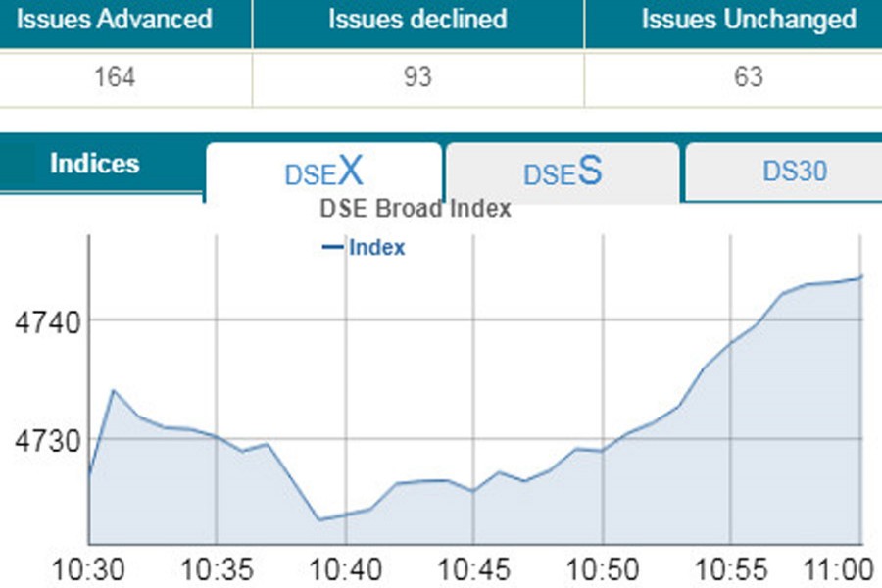The width and height of the screenshot is (882, 588).
Task: Select the 93 declined issues value
Action: (417, 77)
